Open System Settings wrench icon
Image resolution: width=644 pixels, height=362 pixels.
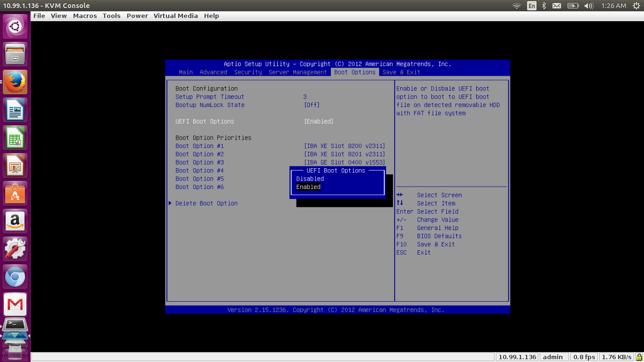15,249
